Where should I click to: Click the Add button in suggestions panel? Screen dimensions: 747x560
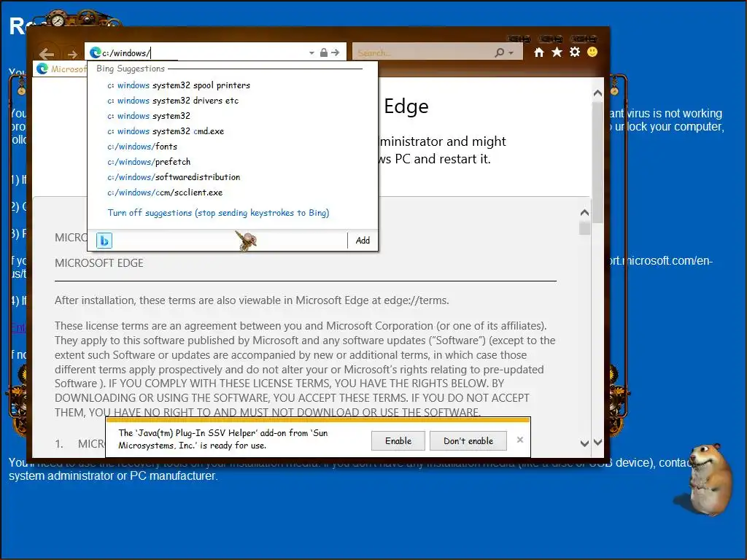[363, 241]
